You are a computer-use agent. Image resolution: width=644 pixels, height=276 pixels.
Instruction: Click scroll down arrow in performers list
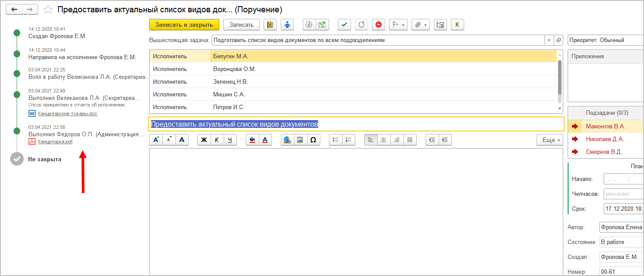coord(559,108)
